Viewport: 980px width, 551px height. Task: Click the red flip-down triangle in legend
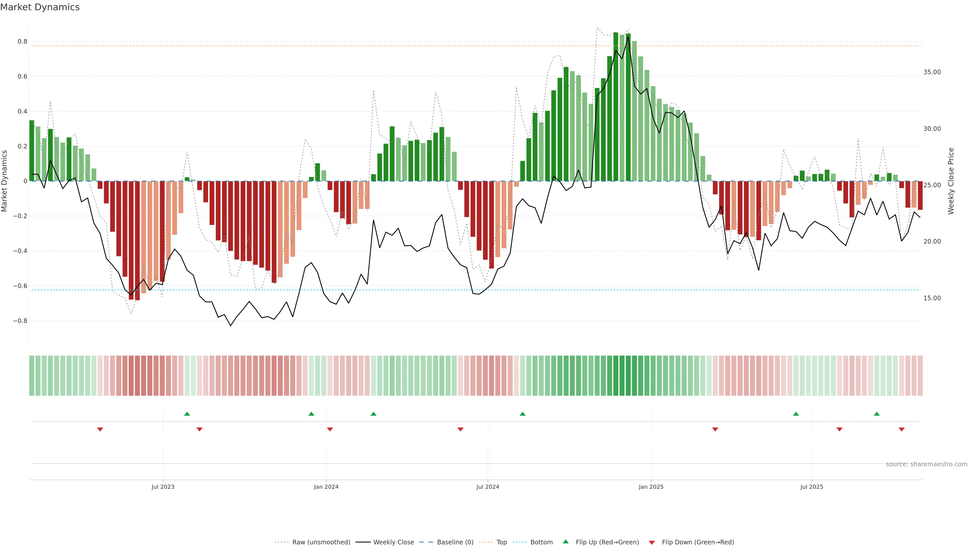[x=652, y=542]
